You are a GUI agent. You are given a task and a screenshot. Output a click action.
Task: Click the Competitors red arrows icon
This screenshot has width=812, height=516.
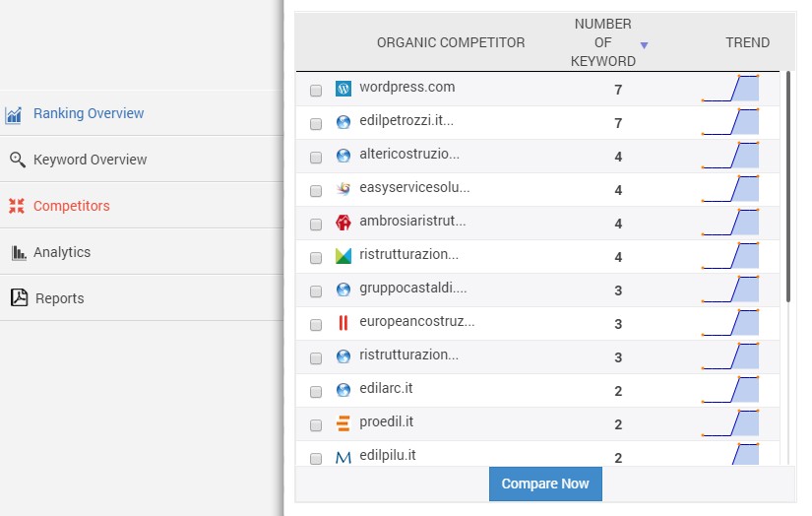pos(17,206)
